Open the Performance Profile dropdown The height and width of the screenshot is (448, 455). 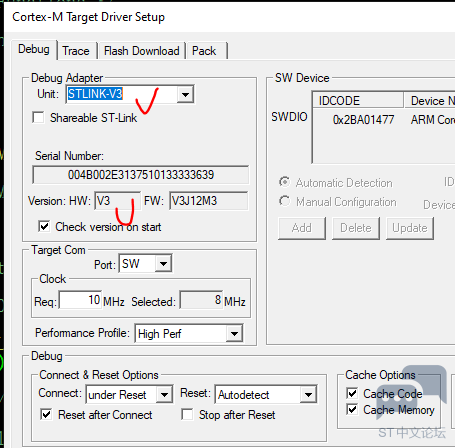click(x=234, y=333)
